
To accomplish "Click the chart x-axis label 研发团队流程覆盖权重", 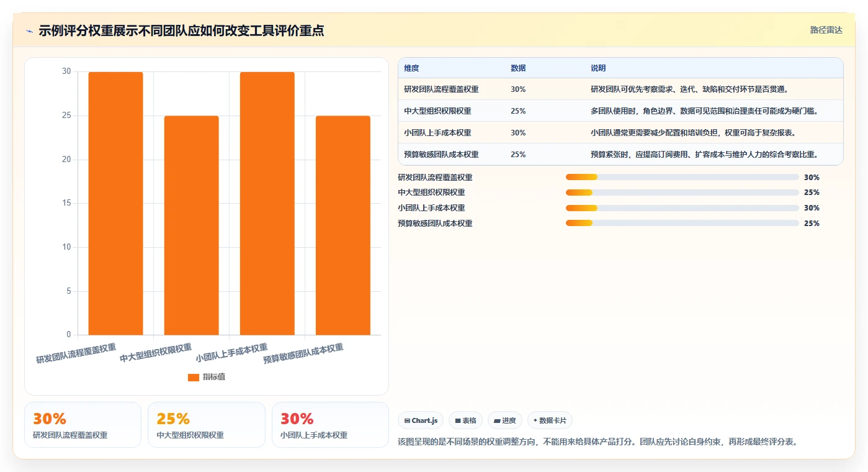I will click(x=76, y=353).
